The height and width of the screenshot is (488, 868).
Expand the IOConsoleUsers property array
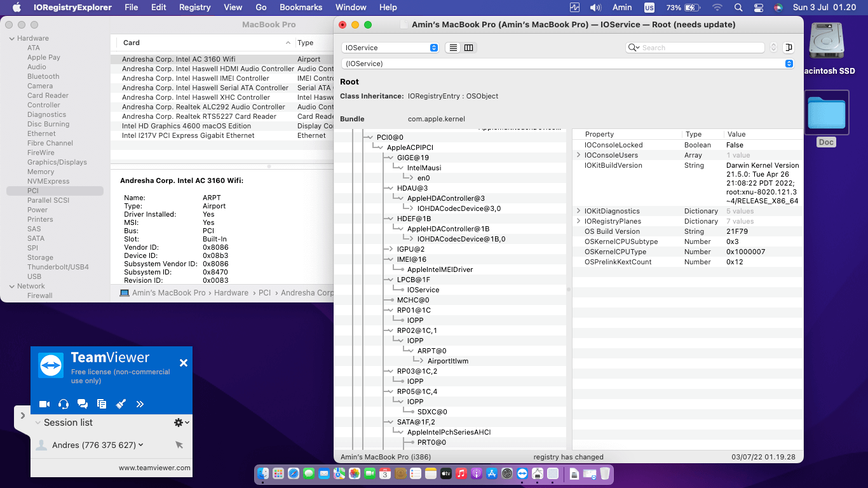(578, 155)
